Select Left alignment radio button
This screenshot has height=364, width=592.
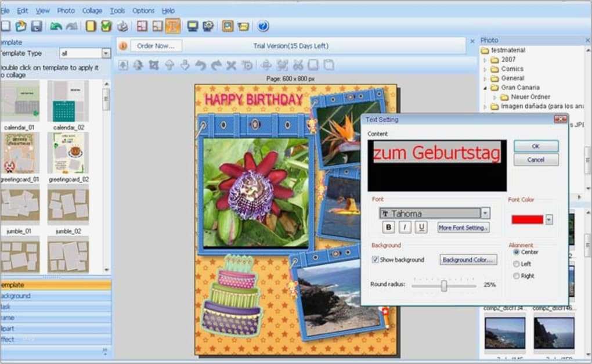click(516, 264)
